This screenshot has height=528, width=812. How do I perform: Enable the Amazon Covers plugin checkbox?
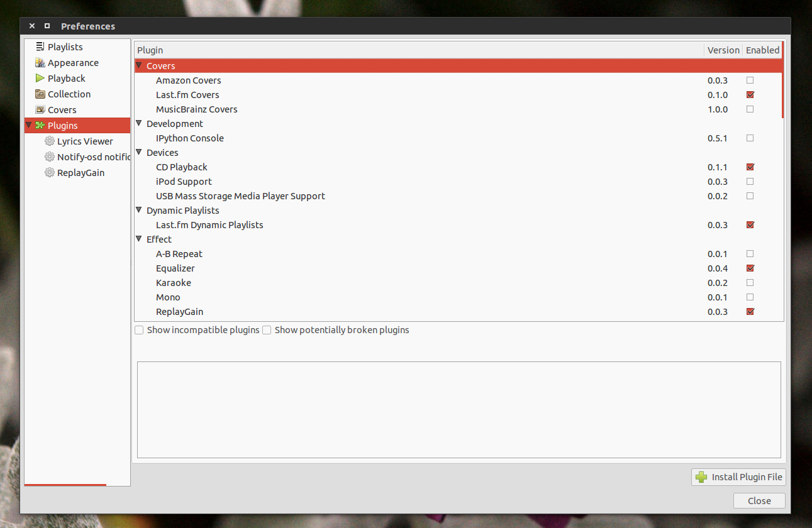click(x=750, y=80)
